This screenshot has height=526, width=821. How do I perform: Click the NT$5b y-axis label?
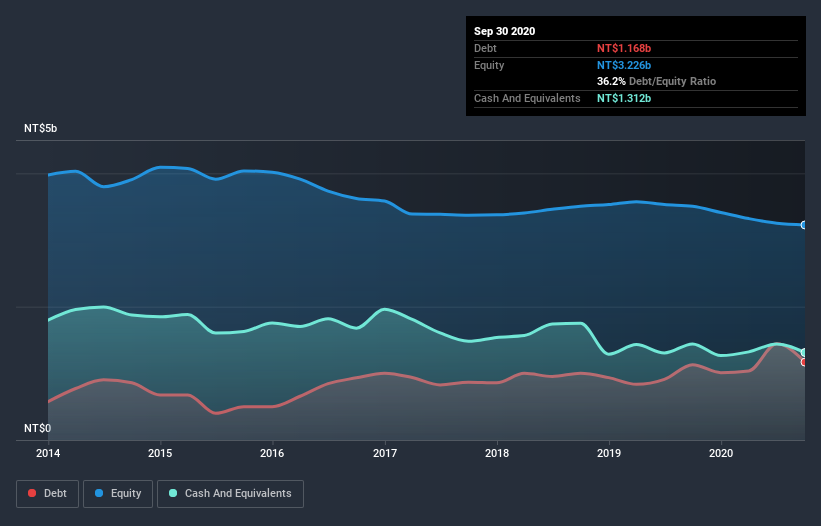click(x=41, y=129)
